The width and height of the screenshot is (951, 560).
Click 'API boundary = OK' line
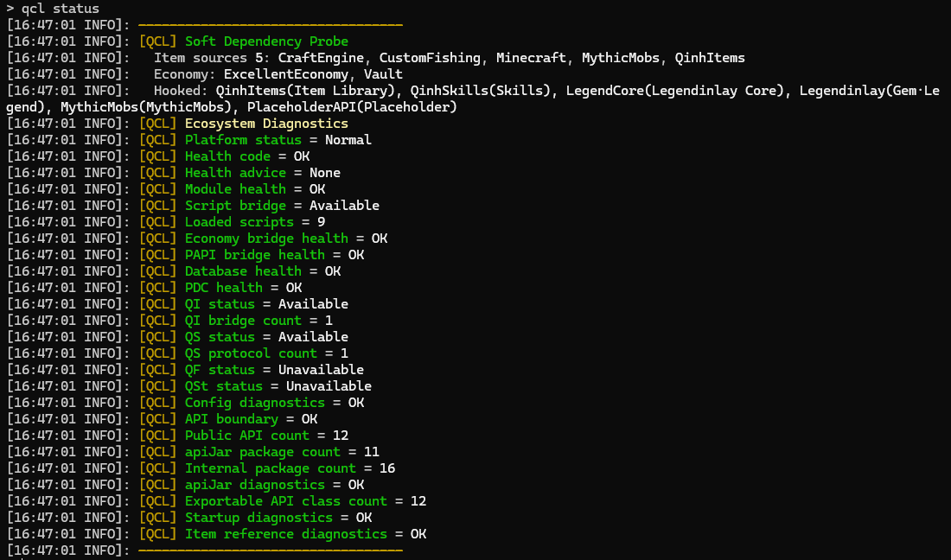[251, 417]
